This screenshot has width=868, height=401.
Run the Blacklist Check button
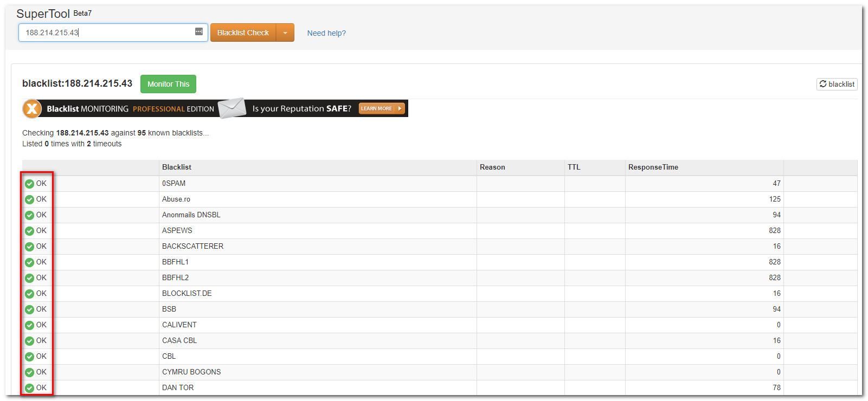[x=243, y=33]
